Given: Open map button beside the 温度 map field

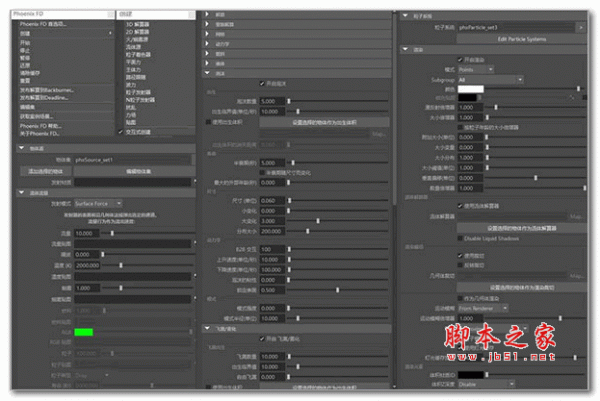Looking at the screenshot, I should 195,276.
